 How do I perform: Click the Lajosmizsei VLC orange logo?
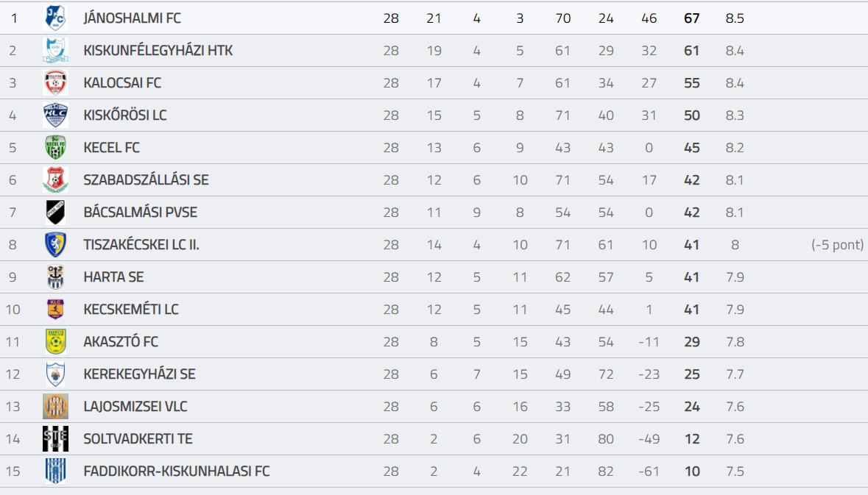55,406
